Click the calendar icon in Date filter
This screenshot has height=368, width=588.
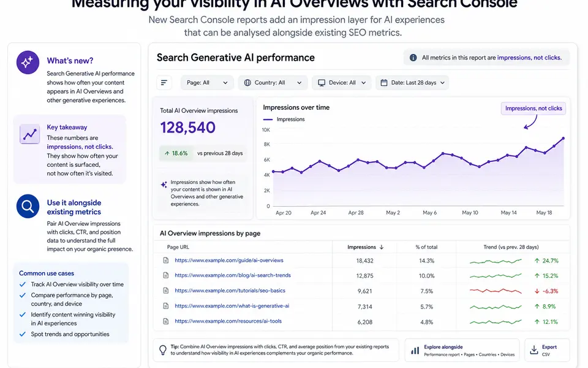384,83
